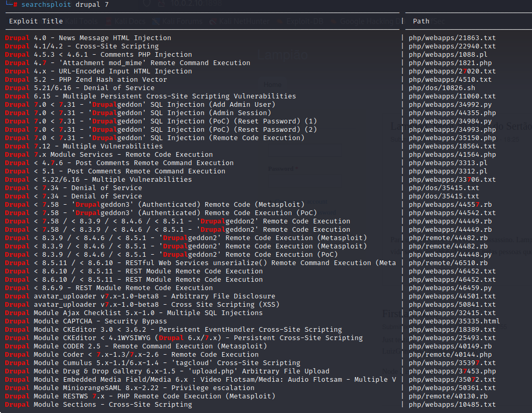
Task: Click the Lampião site title
Action: (283, 55)
